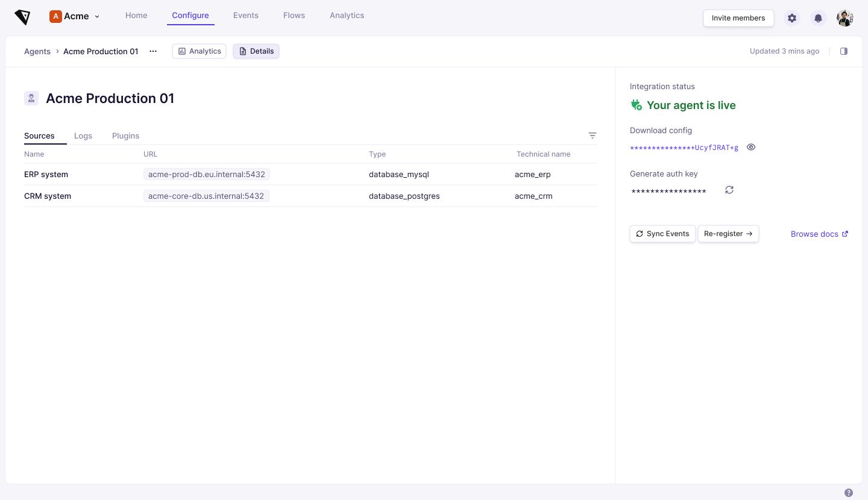Click the Type column header

pos(377,154)
